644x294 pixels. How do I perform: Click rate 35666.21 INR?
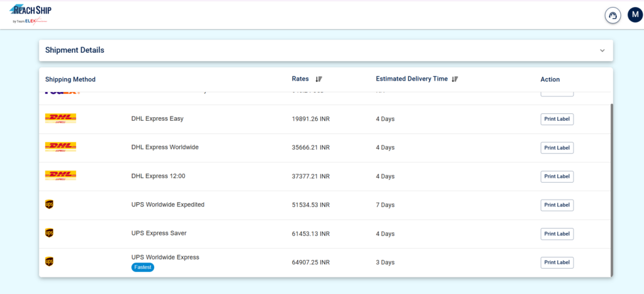(311, 147)
